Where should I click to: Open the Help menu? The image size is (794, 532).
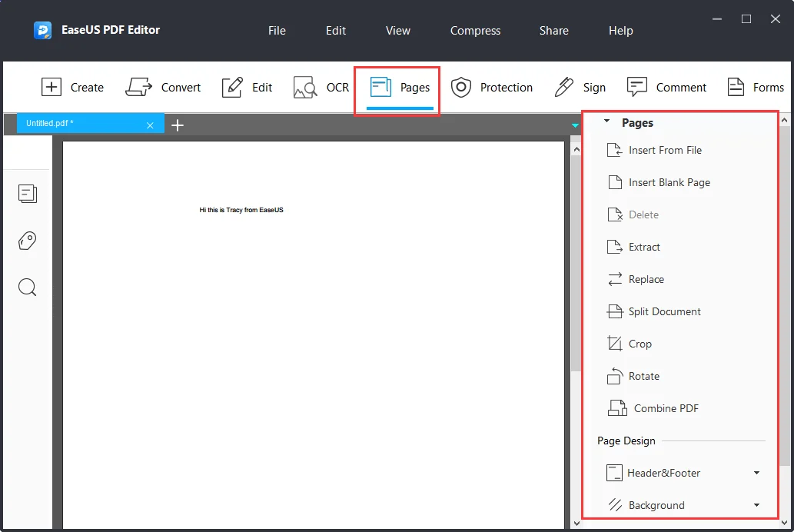coord(621,31)
